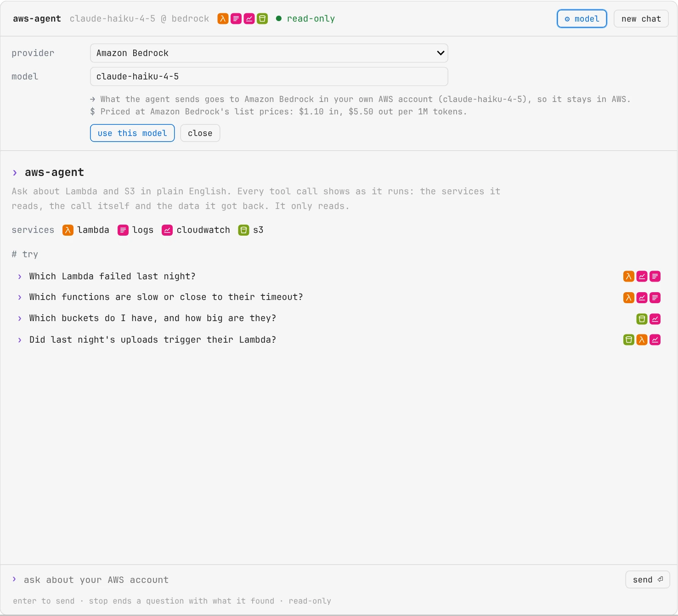The height and width of the screenshot is (616, 678).
Task: Click the 'services' label
Action: 33,230
